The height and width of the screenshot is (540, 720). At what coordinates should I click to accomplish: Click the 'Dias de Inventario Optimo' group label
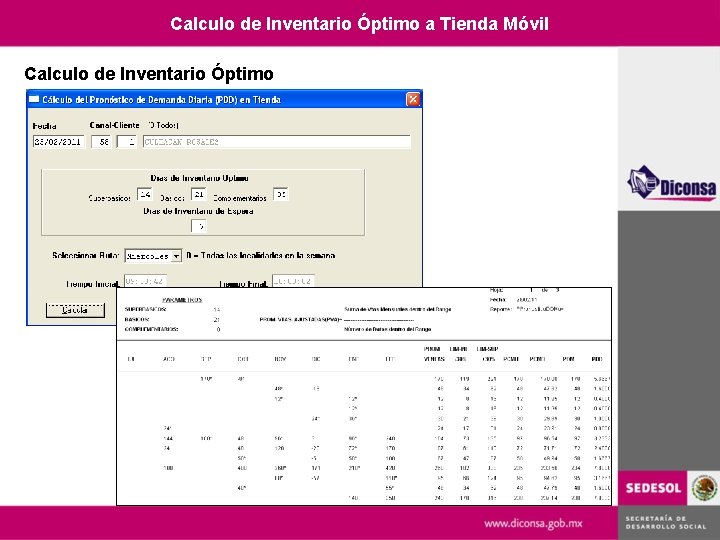click(199, 178)
